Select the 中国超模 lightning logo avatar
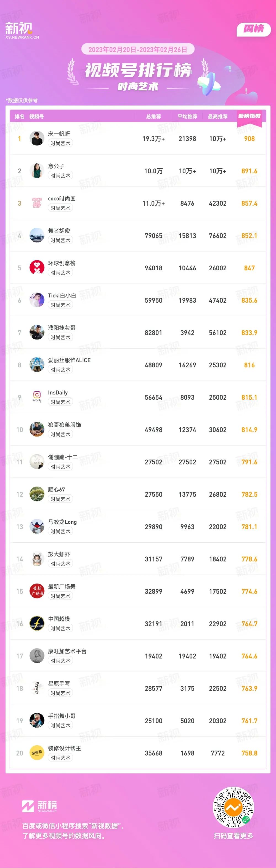276x868 pixels. [37, 623]
